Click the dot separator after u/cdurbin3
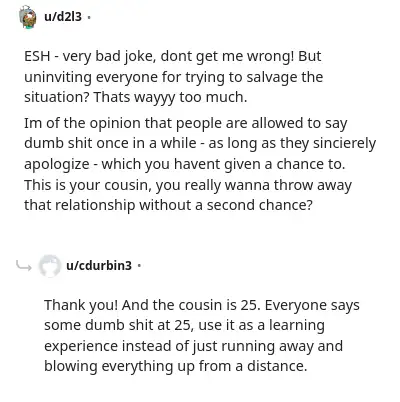This screenshot has height=402, width=400. tap(139, 266)
